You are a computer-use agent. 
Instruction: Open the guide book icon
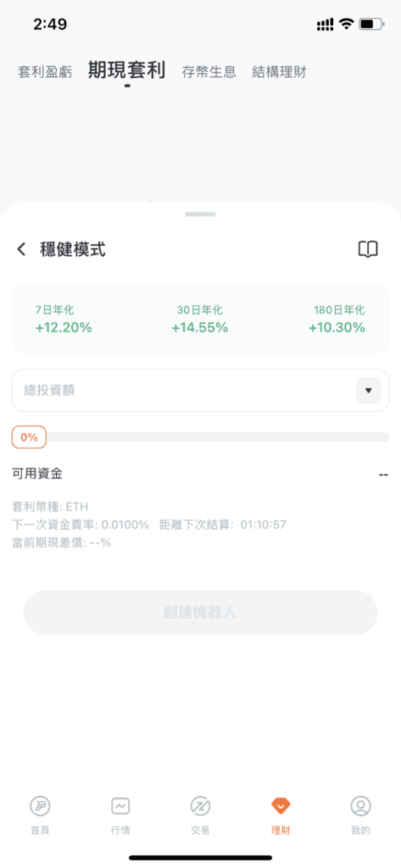click(368, 250)
